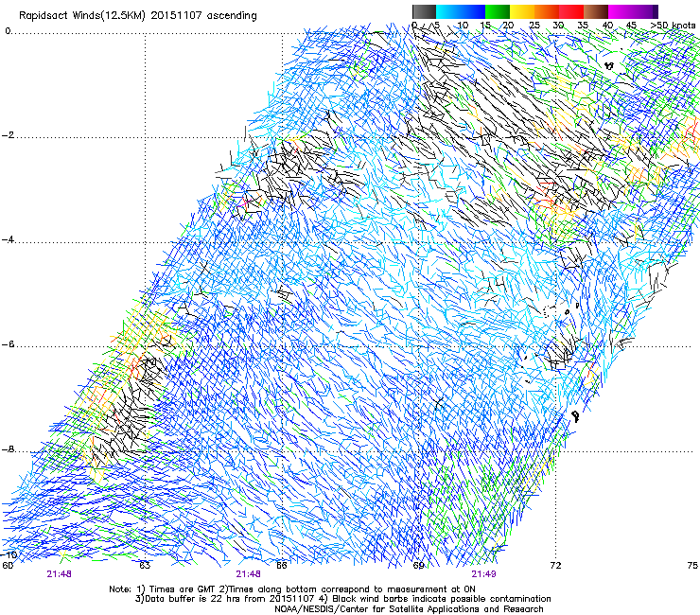Click the red 30-35 knots legend swatch
This screenshot has height=615, width=700.
point(571,11)
